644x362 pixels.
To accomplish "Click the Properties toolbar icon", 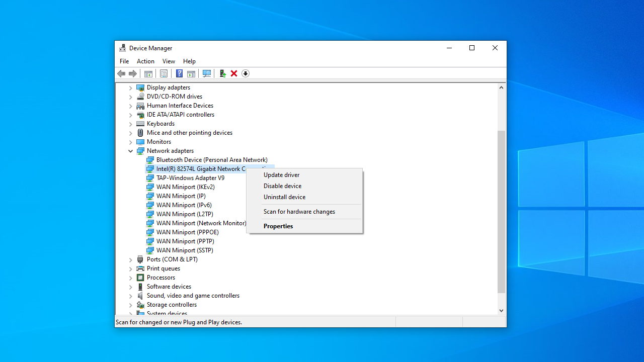I will point(164,73).
